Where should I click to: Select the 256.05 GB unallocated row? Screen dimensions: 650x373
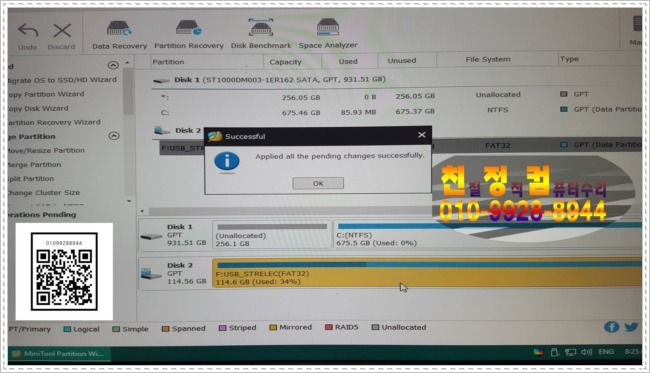pyautogui.click(x=396, y=96)
